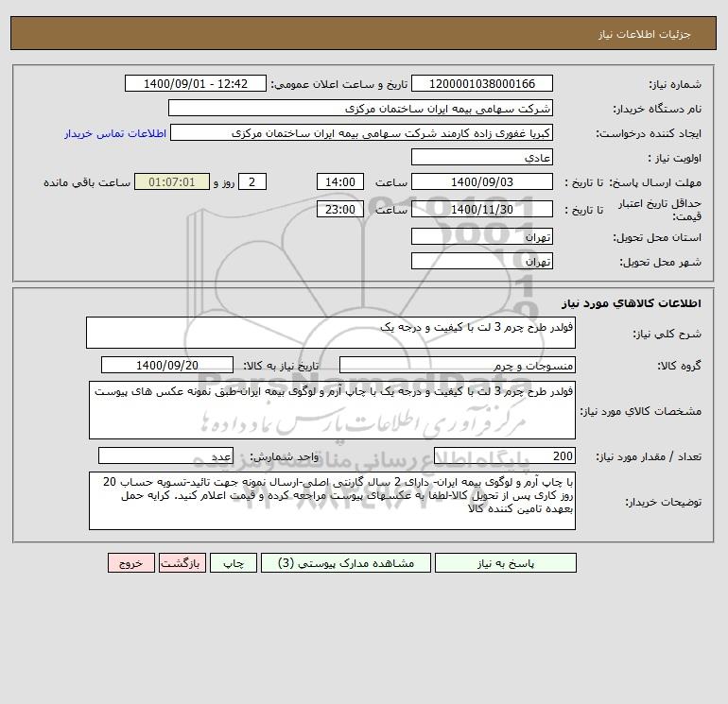Image resolution: width=728 pixels, height=704 pixels.
Task: Click header title 'جزئیات اطلاعات نیاز'
Action: (x=645, y=34)
